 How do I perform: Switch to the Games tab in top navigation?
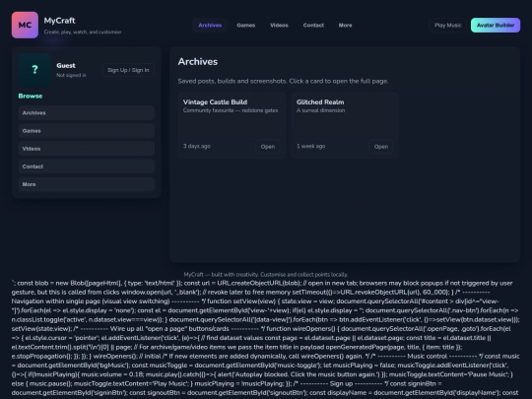click(x=246, y=25)
